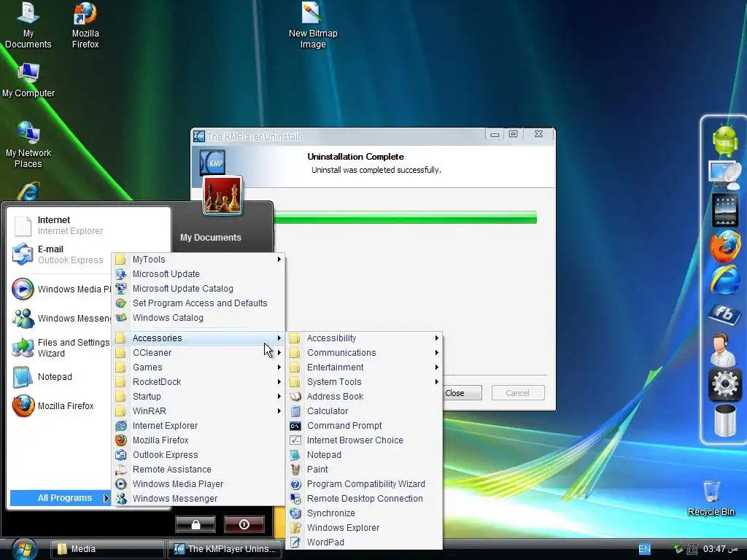Launch Firefox from the right dock
This screenshot has width=747, height=560.
(x=724, y=246)
